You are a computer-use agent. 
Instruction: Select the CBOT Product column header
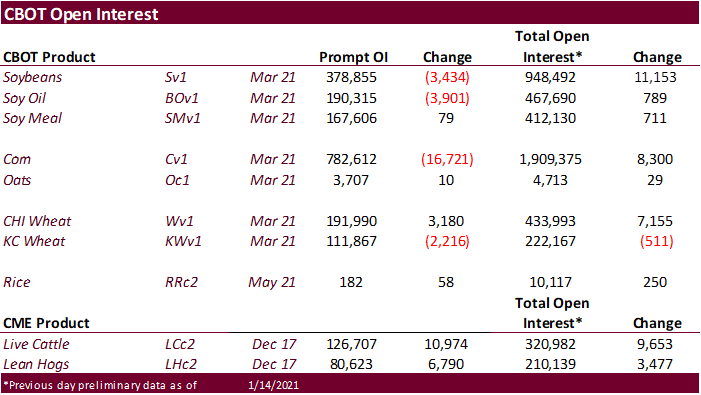tap(49, 57)
